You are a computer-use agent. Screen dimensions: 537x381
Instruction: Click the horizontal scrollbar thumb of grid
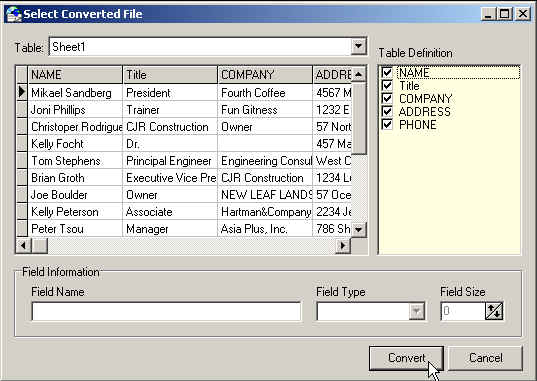[x=40, y=246]
